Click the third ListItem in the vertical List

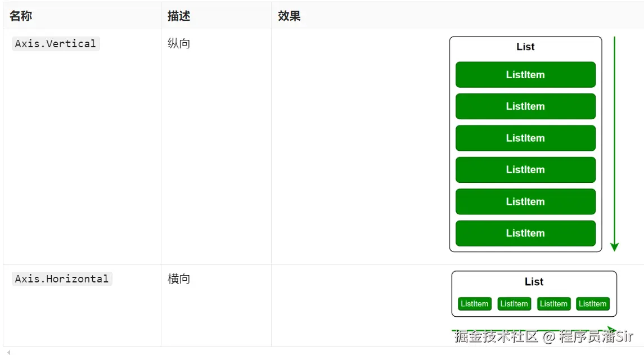525,138
